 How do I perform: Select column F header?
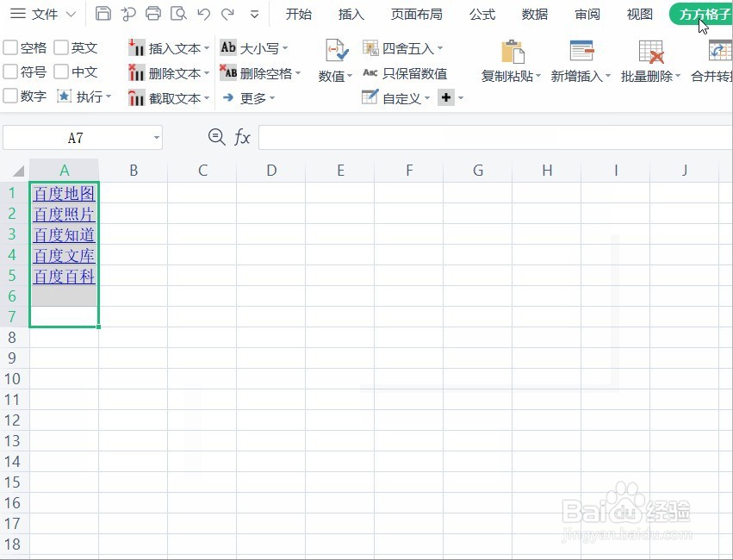[x=409, y=170]
